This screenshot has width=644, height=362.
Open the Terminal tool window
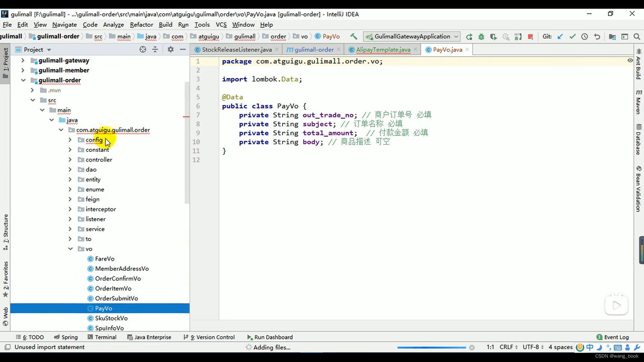pyautogui.click(x=102, y=337)
